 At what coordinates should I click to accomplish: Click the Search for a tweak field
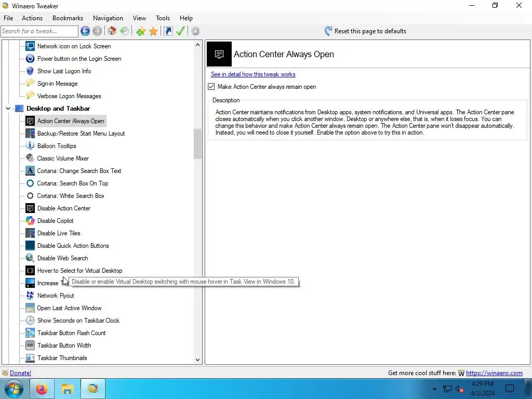tap(39, 31)
